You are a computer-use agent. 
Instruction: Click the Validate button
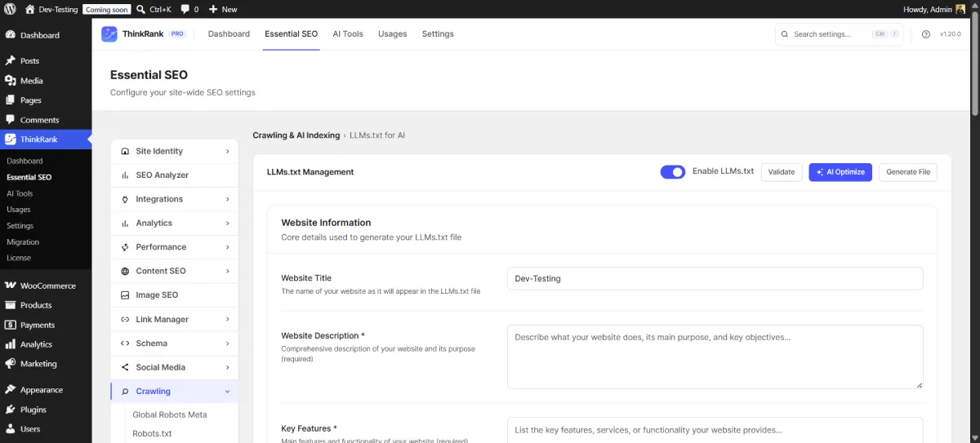point(782,172)
